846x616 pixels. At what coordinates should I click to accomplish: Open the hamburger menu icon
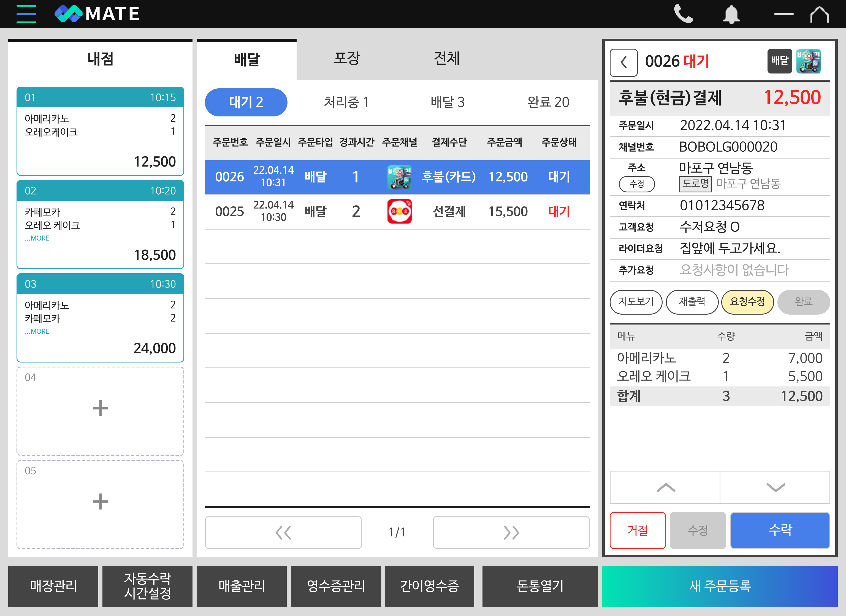pos(26,14)
